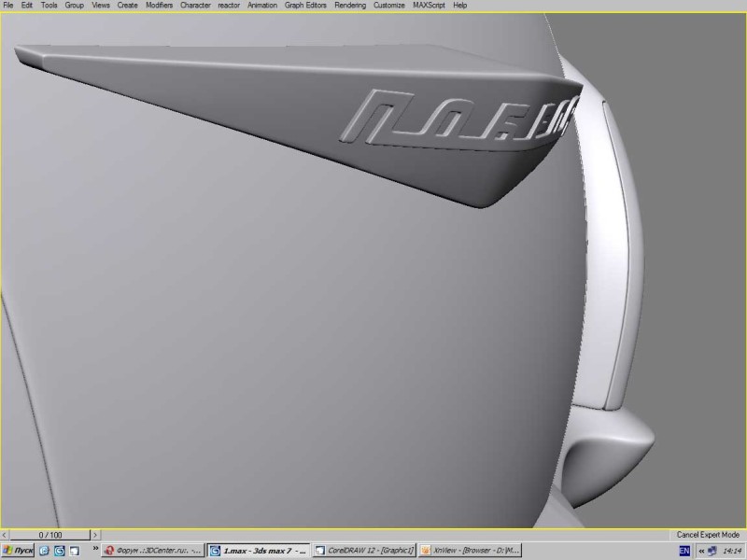Screen dimensions: 747x560
Task: Open the Tools menu
Action: (49, 6)
